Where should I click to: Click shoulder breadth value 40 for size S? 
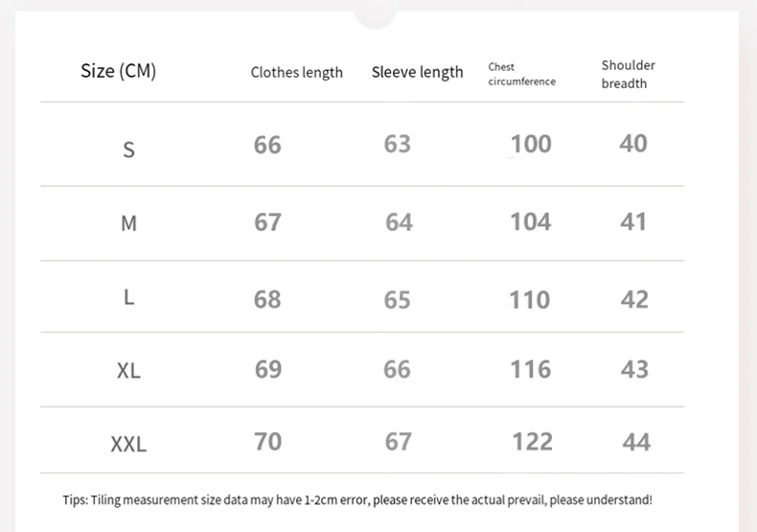(633, 144)
